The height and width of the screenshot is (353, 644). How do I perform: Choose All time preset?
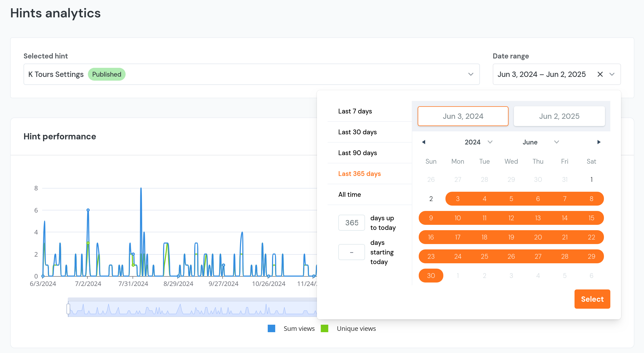click(350, 194)
